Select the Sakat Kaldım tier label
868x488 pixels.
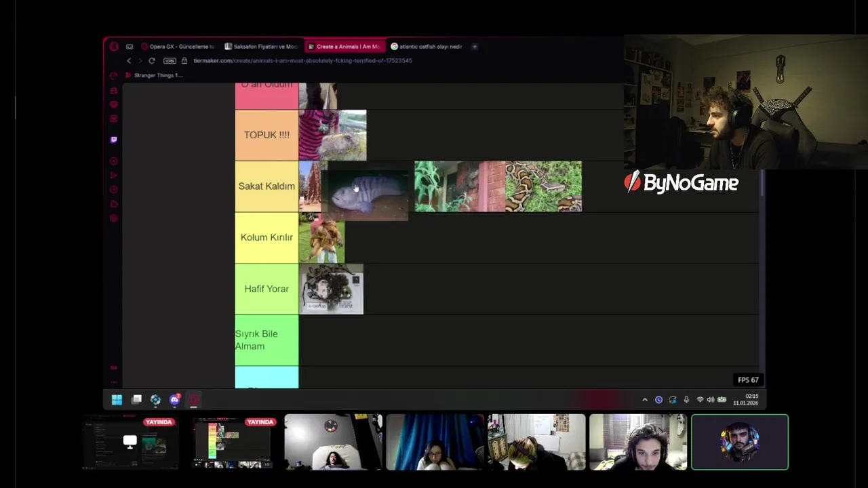coord(267,186)
